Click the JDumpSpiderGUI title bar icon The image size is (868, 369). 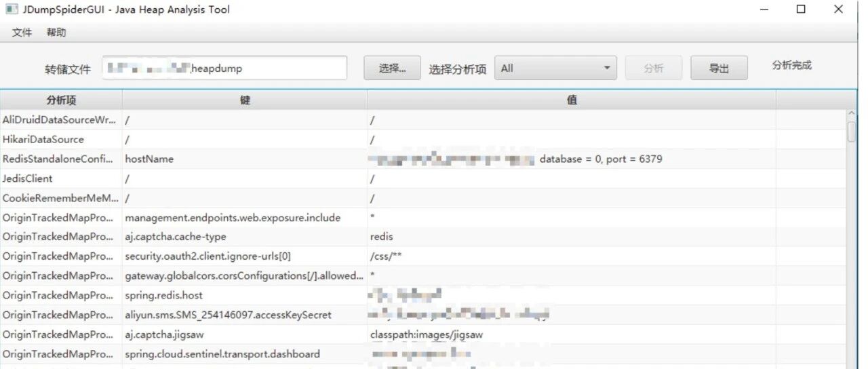(x=12, y=9)
